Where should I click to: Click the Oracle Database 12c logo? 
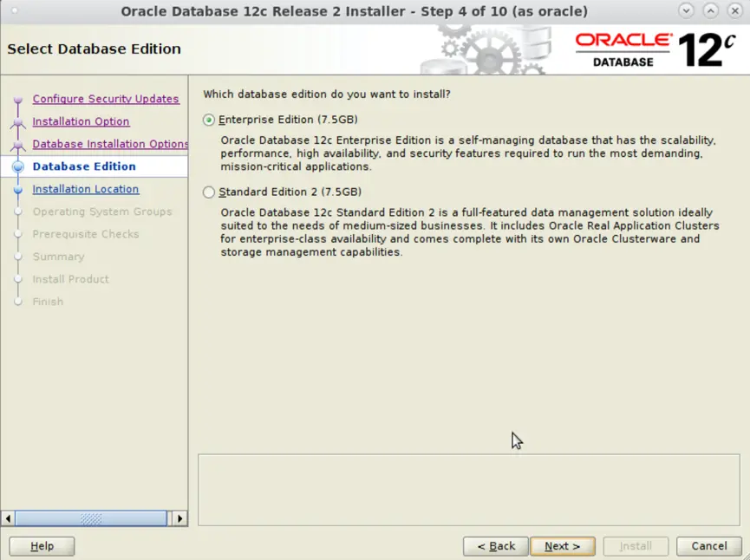coord(655,49)
